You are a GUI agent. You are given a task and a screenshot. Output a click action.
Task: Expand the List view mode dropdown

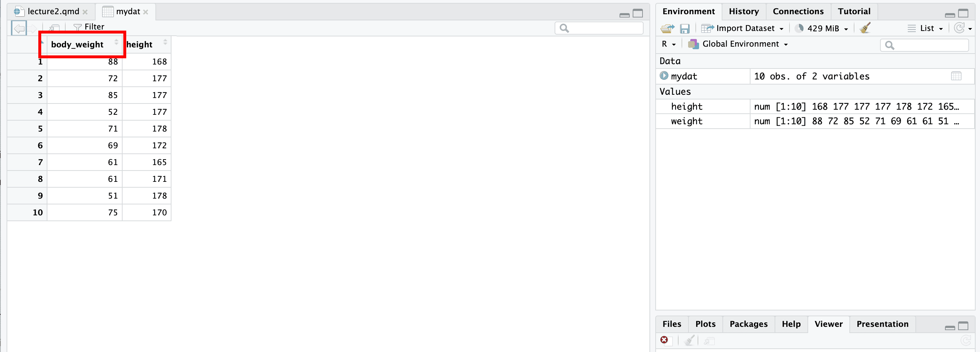pos(926,28)
